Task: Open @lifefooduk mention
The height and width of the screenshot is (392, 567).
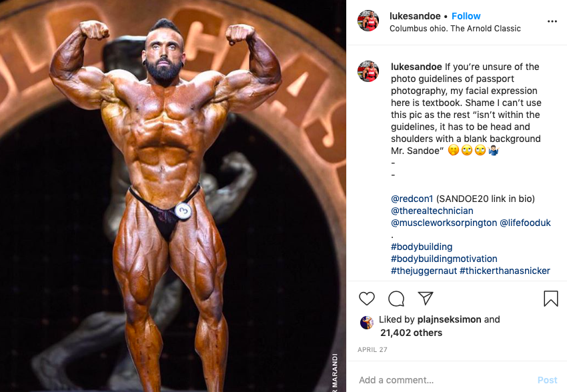Action: click(x=525, y=223)
